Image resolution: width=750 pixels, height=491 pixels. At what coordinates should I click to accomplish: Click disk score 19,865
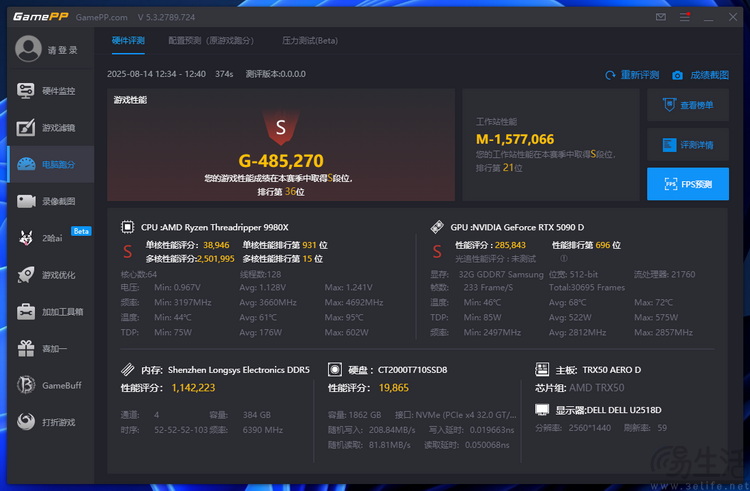click(394, 388)
